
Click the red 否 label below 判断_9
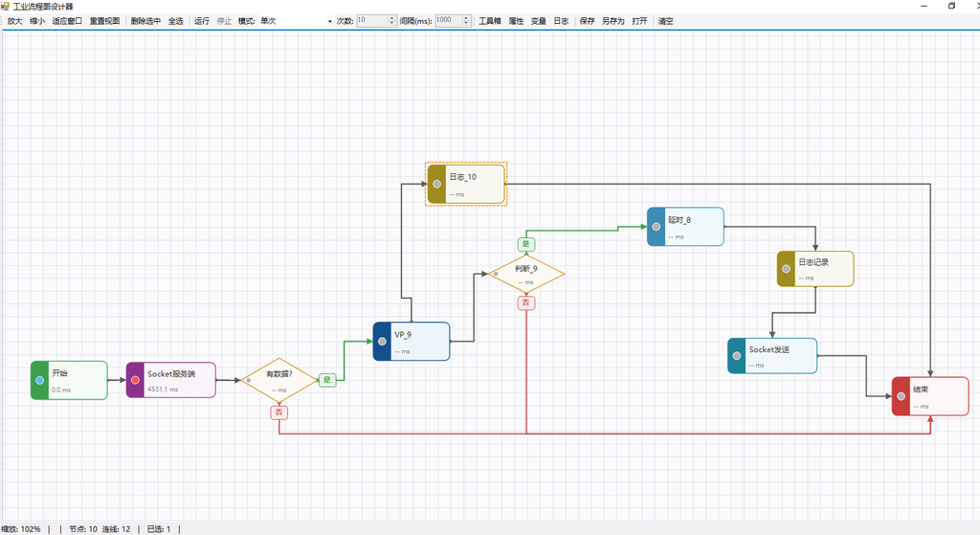[x=526, y=303]
